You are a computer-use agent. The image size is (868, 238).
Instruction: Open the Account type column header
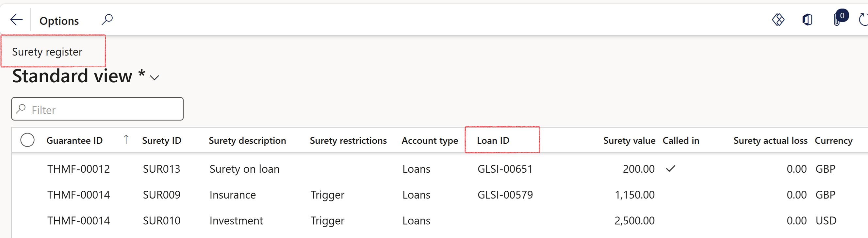click(x=430, y=140)
